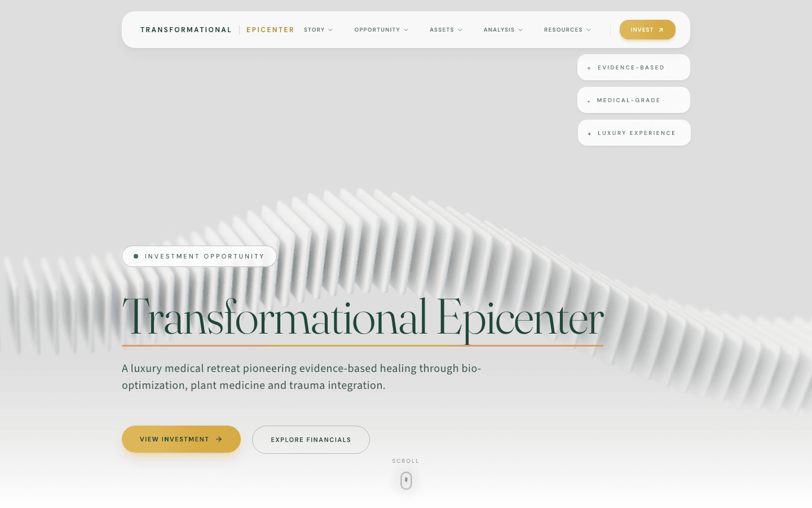
Task: Open the STORY dropdown menu
Action: coord(317,29)
